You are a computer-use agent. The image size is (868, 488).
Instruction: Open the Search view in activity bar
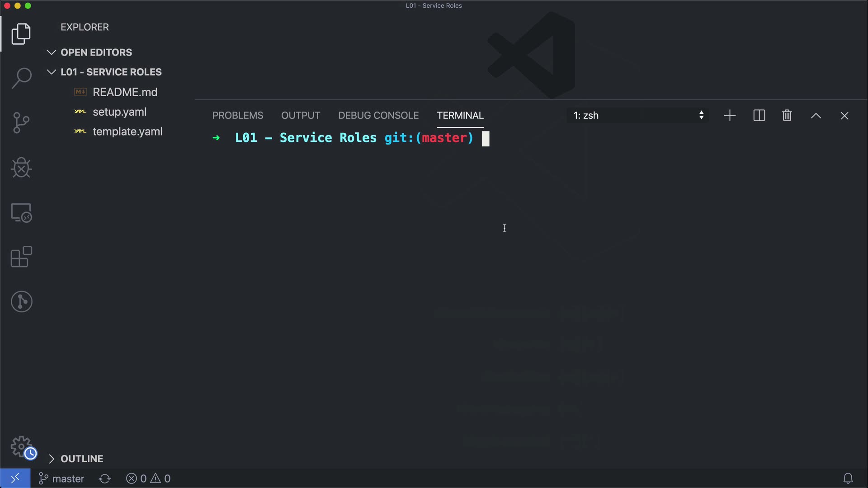(21, 78)
